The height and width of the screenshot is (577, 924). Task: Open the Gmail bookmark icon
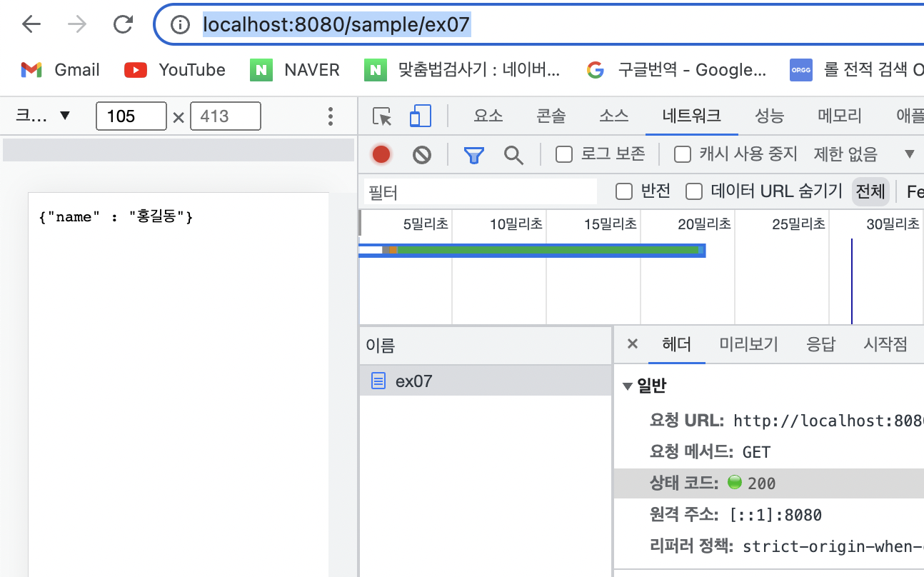[30, 69]
